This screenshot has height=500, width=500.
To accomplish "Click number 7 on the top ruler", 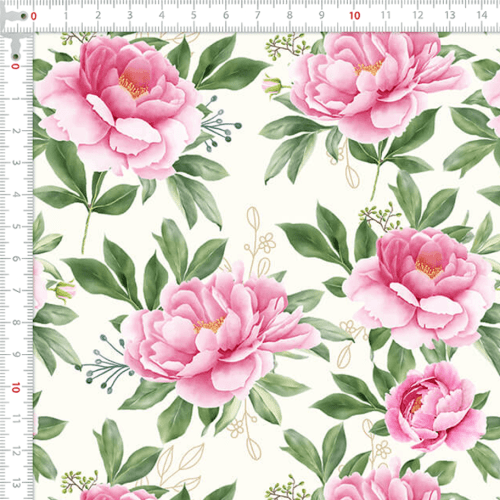I will (258, 15).
